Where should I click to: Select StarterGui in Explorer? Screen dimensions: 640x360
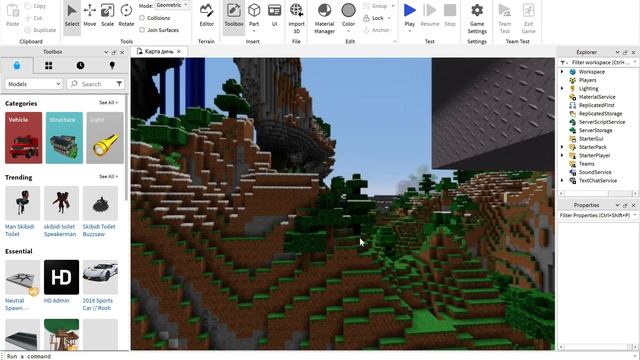[x=591, y=138]
